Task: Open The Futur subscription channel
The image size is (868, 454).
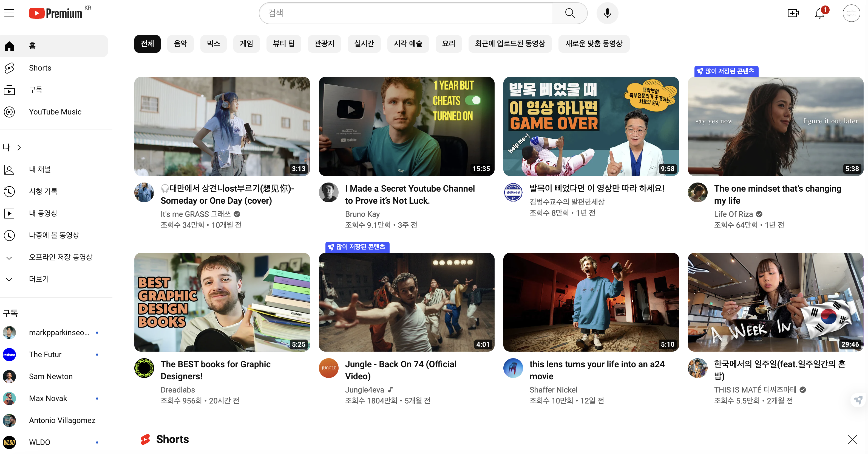Action: point(45,354)
